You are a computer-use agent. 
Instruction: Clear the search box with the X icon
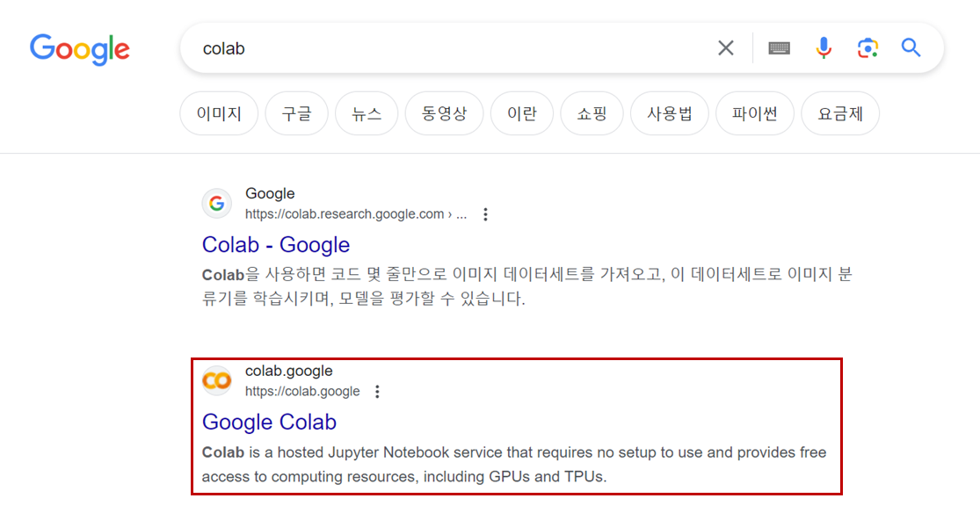pyautogui.click(x=726, y=48)
